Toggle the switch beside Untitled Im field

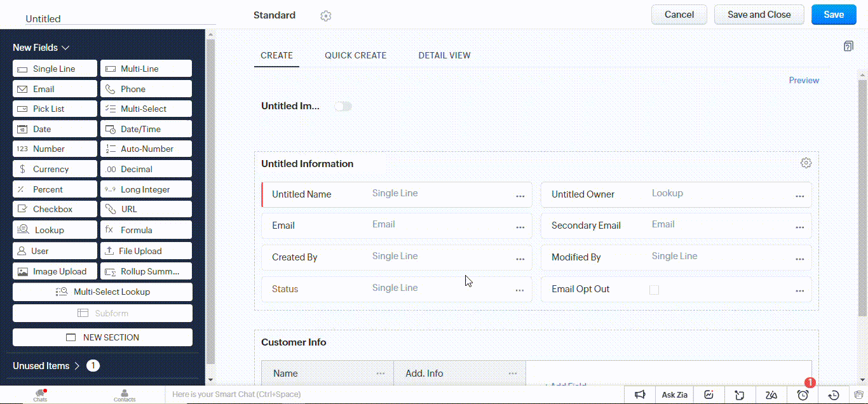(x=343, y=106)
